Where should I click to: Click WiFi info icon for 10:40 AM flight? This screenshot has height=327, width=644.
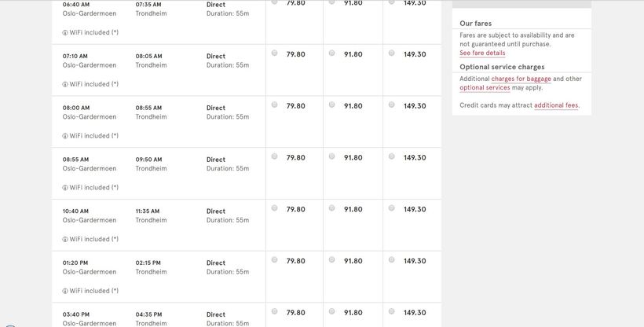65,240
